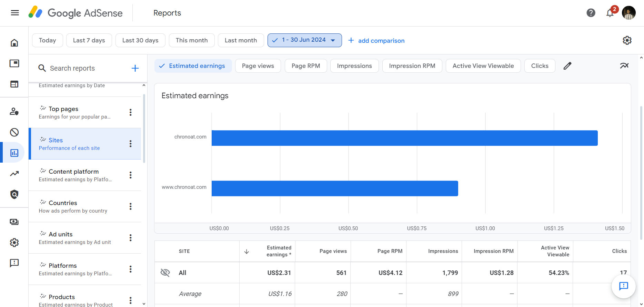Open the Sites sidebar icon
Image resolution: width=644 pixels, height=307 pixels.
[14, 84]
